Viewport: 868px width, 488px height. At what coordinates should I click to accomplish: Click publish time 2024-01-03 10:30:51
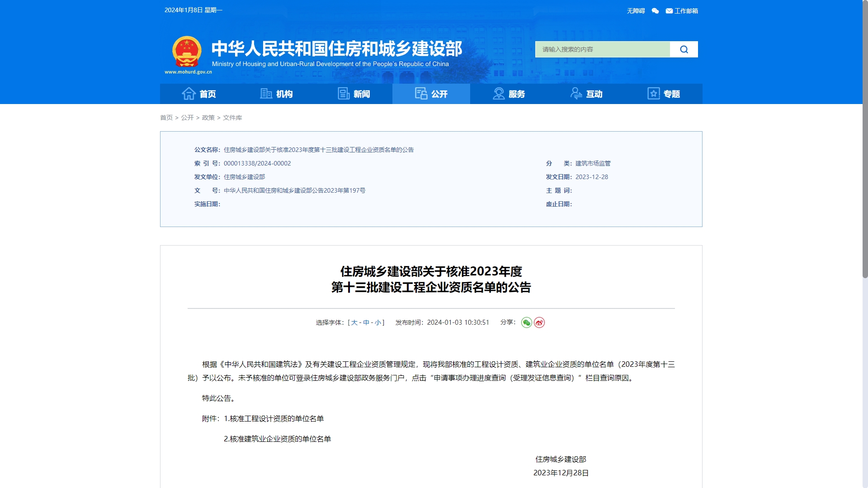[x=458, y=322]
